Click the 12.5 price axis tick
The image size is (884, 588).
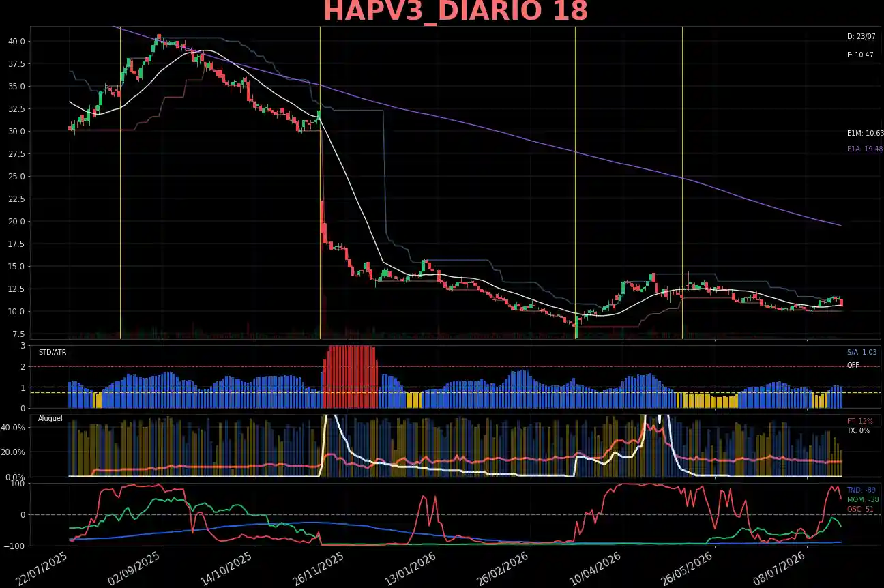pyautogui.click(x=17, y=289)
